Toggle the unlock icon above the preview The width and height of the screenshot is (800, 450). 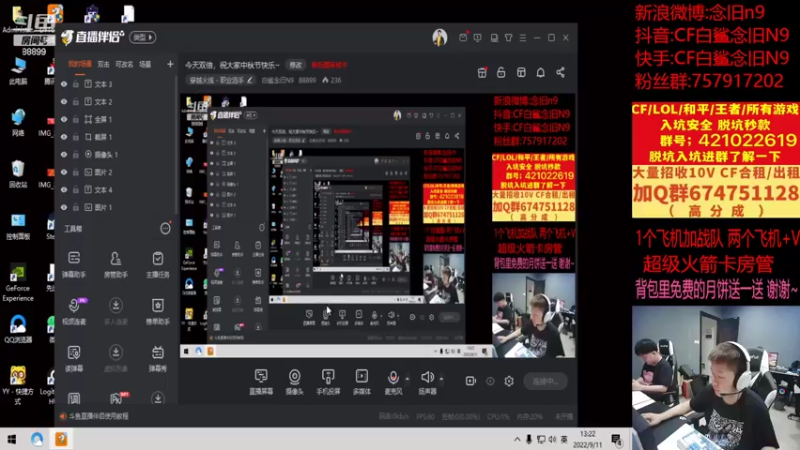tap(501, 72)
